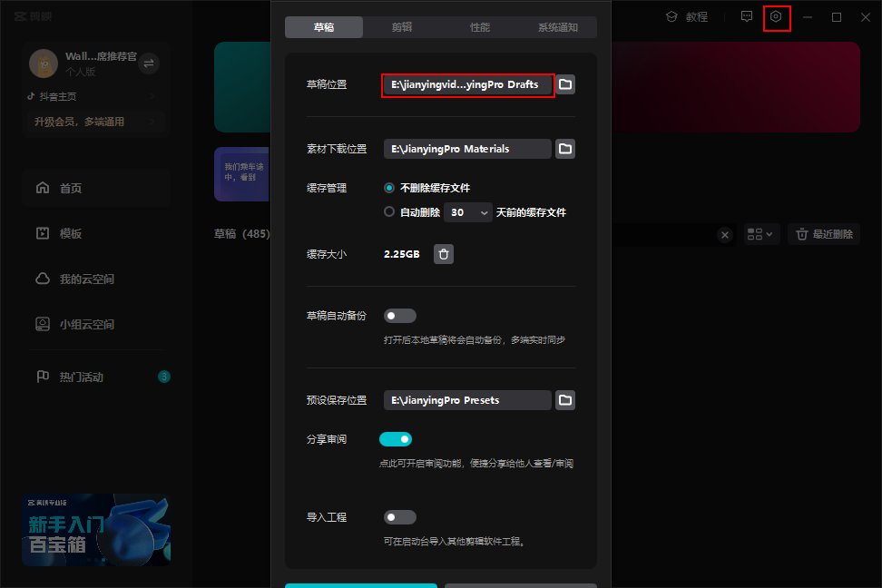
Task: Switch to the 剪辑 tab
Action: click(x=402, y=27)
